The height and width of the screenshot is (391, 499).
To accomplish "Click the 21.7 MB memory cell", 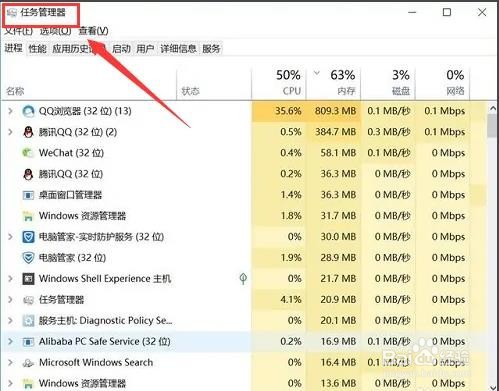I will tap(333, 279).
